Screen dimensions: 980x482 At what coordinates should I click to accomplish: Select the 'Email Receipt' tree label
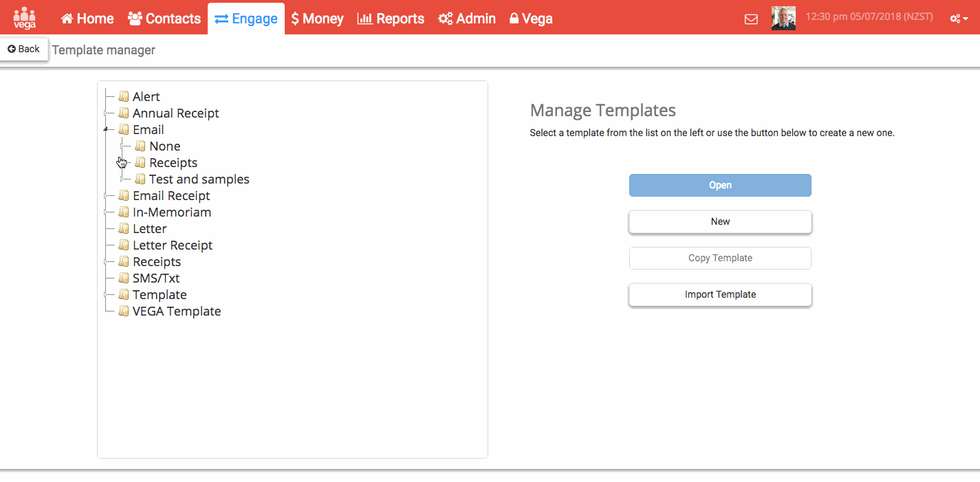coord(171,196)
